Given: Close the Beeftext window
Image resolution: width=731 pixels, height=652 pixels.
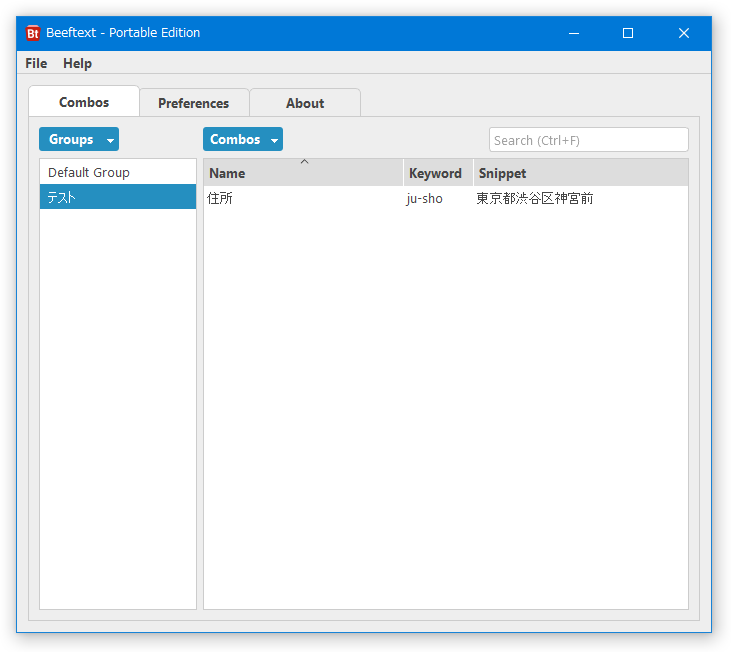Looking at the screenshot, I should click(x=683, y=33).
